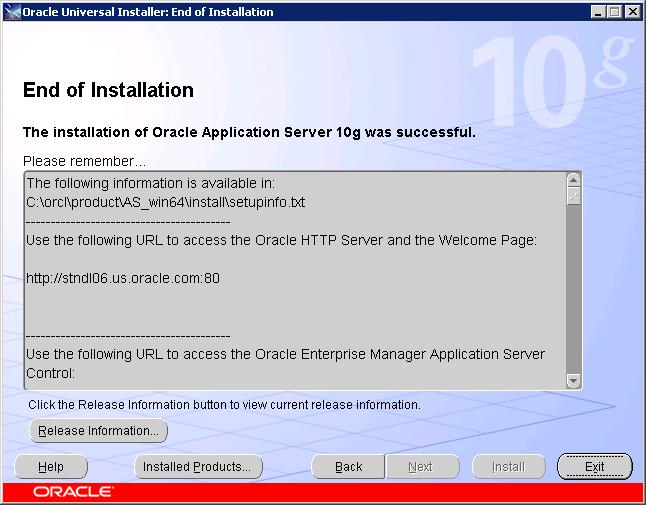Go Back to previous installer page

(x=348, y=467)
